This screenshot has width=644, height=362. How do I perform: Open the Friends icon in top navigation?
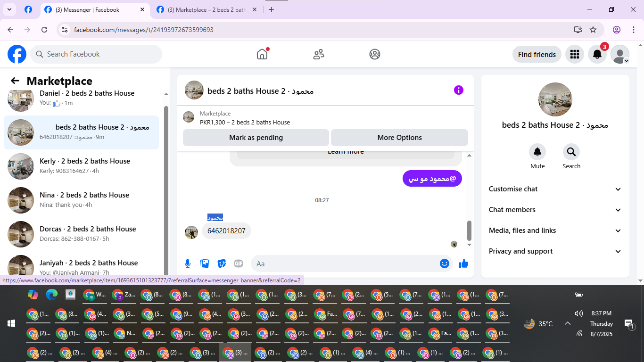pos(319,54)
